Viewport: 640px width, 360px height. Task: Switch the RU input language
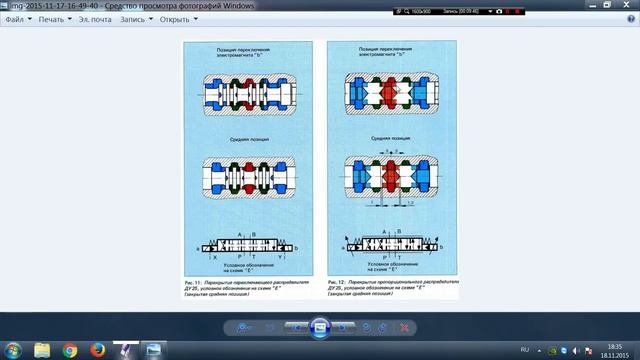coord(525,350)
